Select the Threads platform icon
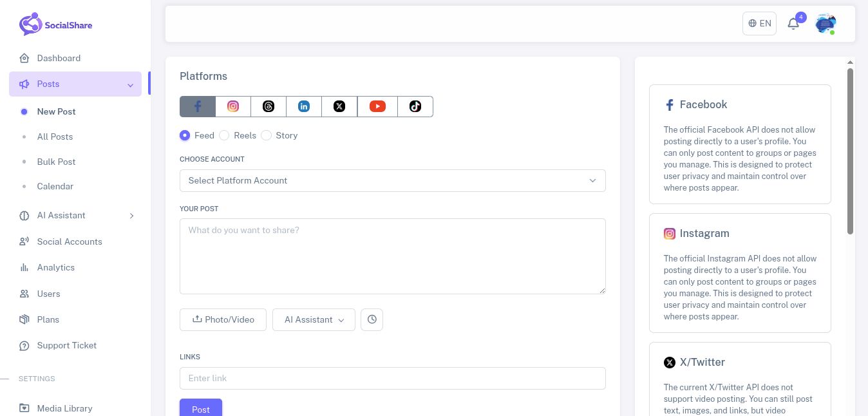Viewport: 868px width, 416px height. 269,106
